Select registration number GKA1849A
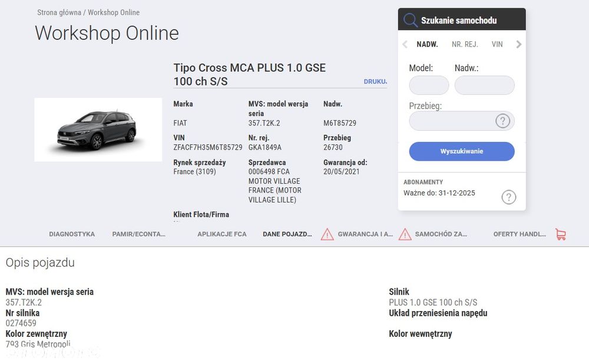This screenshot has height=364, width=589. 265,147
